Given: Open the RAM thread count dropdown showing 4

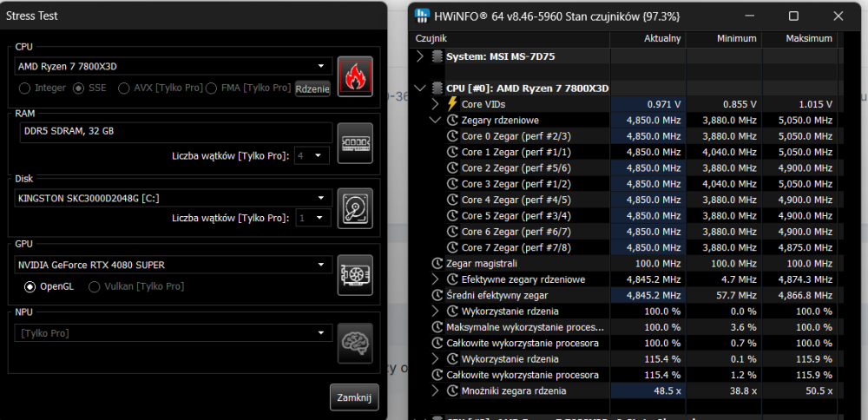Looking at the screenshot, I should 312,155.
